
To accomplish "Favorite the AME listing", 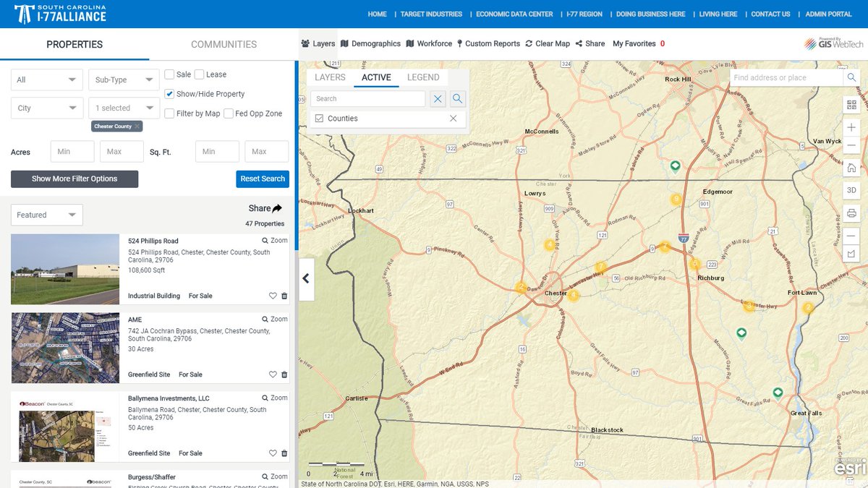I will click(x=273, y=374).
